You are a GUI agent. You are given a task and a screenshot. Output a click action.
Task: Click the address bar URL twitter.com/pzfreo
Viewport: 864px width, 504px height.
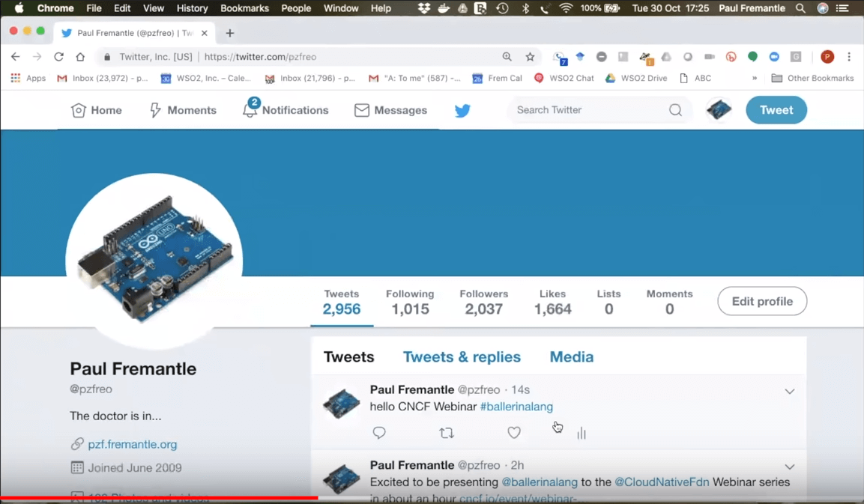(260, 57)
